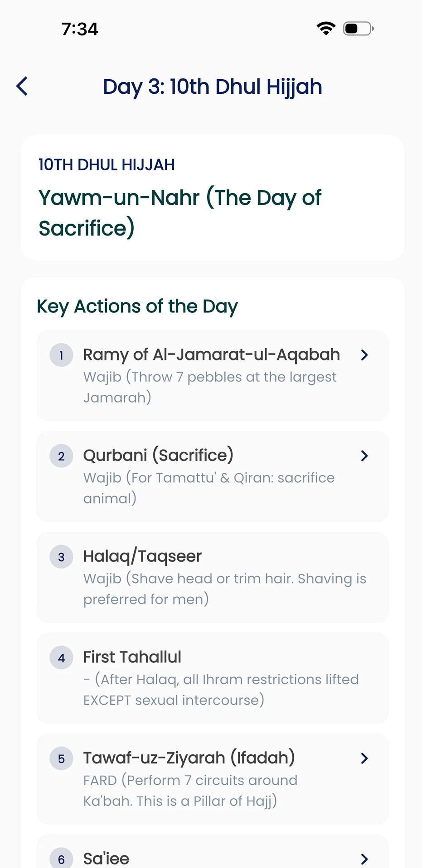
Task: Tap the Qurbani (Sacrifice) title text
Action: [x=158, y=455]
